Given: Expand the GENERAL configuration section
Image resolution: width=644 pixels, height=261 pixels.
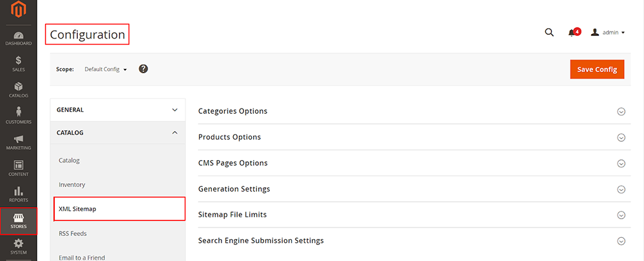Looking at the screenshot, I should (x=117, y=110).
